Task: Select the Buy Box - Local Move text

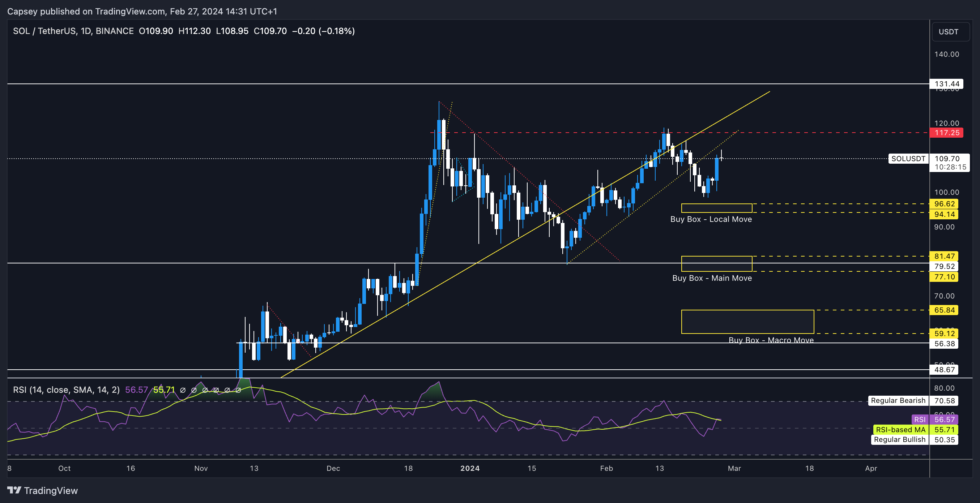Action: [711, 219]
